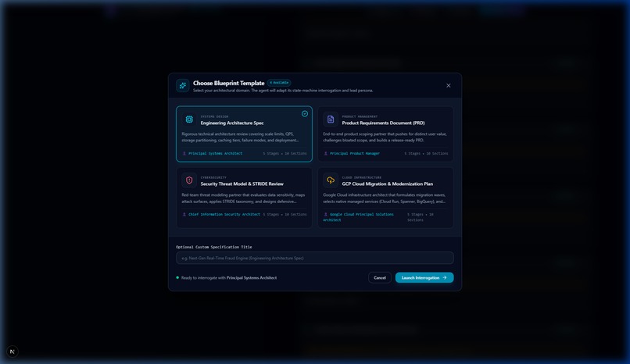630x364 pixels.
Task: Click the document icon on Product Requirements Document
Action: 331,120
